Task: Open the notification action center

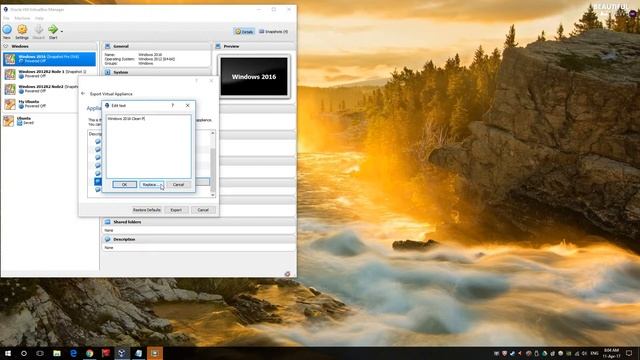Action: click(629, 353)
